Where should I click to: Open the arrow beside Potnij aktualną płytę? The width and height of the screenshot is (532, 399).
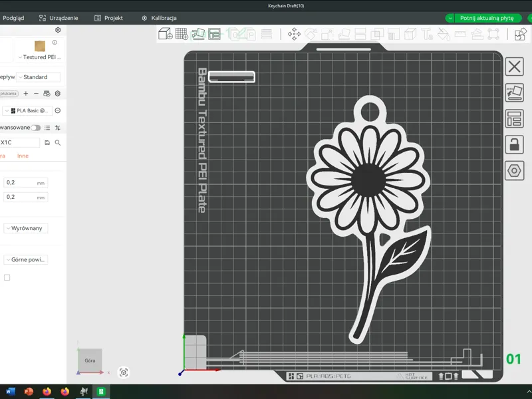(x=450, y=18)
